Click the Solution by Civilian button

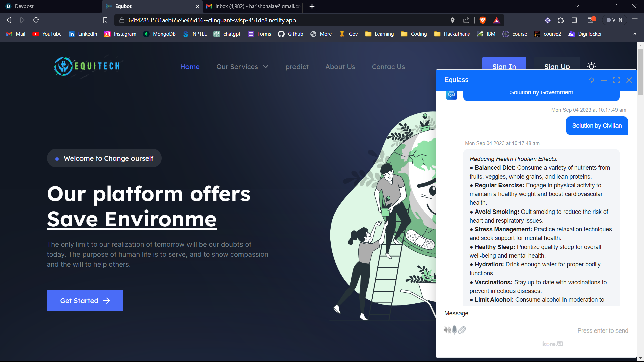coord(597,126)
